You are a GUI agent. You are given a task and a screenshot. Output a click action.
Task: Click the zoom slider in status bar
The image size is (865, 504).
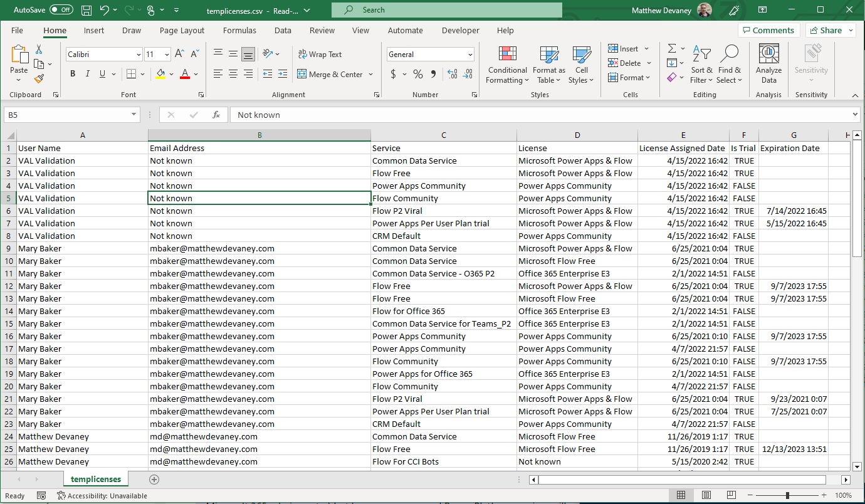click(x=787, y=496)
